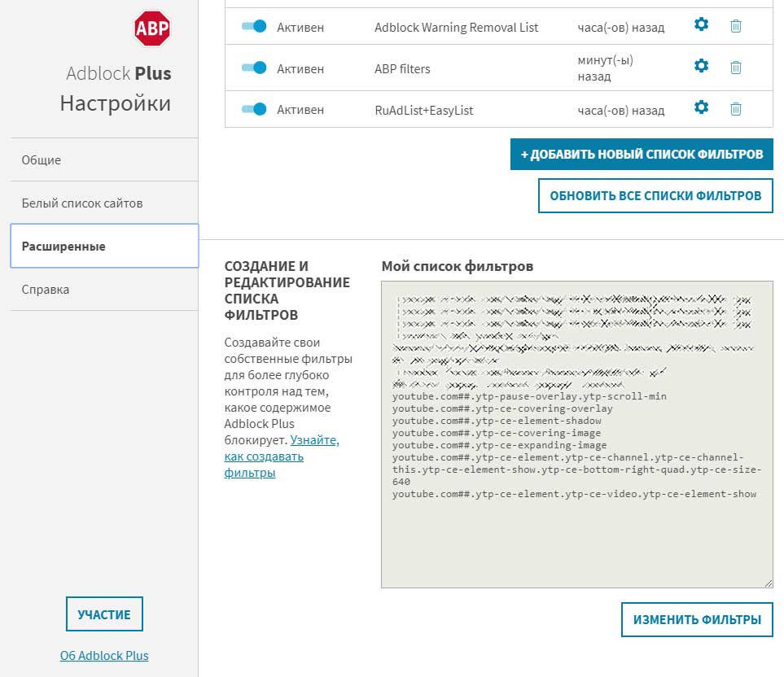The width and height of the screenshot is (784, 677).
Task: Click the Изменить фильтры button
Action: pos(697,619)
